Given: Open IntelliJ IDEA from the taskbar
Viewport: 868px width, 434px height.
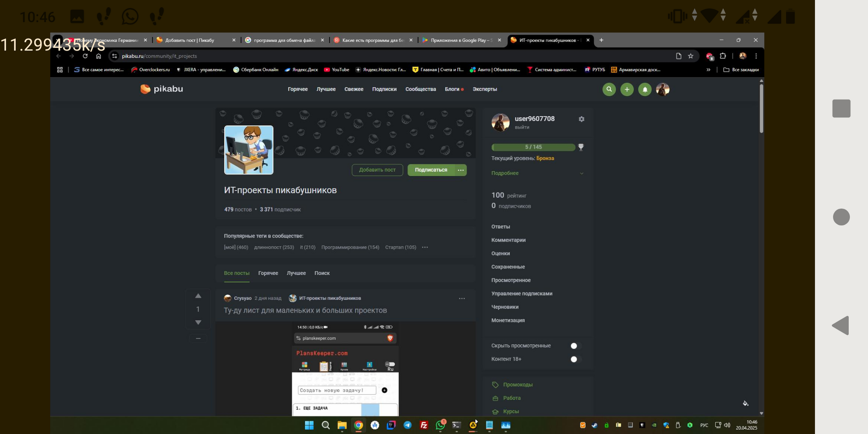Looking at the screenshot, I should pos(391,425).
